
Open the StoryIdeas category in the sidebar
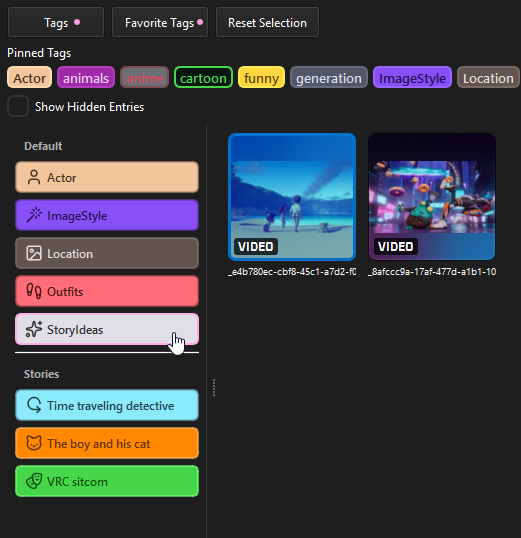pyautogui.click(x=107, y=329)
